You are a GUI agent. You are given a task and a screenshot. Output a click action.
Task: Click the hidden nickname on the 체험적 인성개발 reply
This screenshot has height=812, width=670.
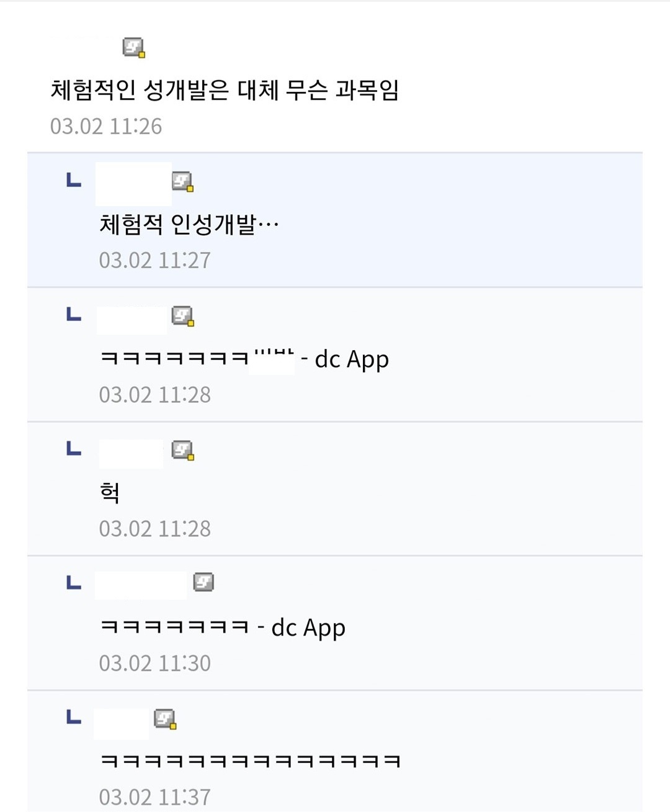pos(133,183)
